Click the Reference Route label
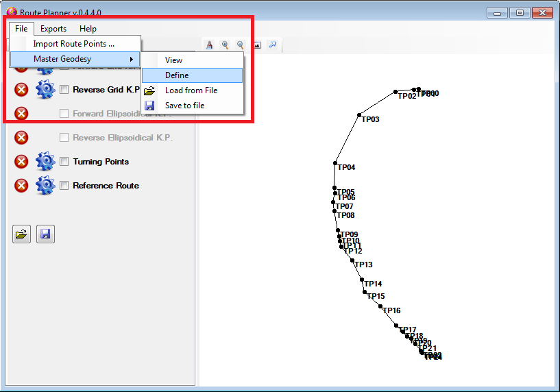The height and width of the screenshot is (392, 560). (x=106, y=185)
